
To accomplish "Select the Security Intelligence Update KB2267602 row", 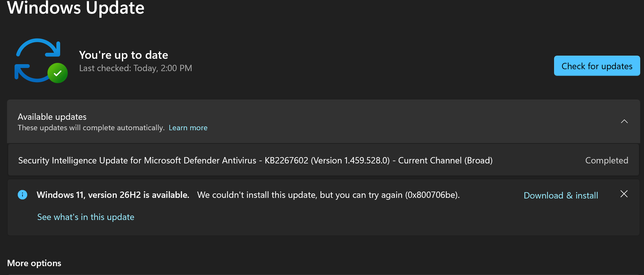I will coord(323,160).
